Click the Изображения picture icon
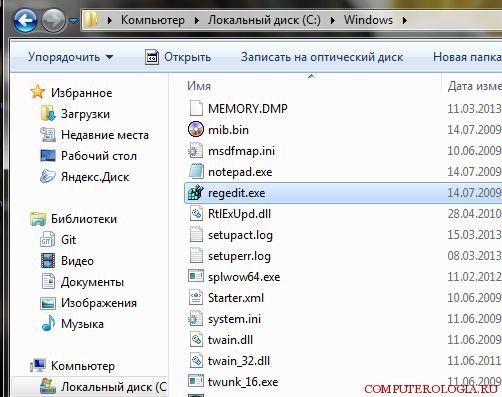This screenshot has height=397, width=502. click(48, 303)
